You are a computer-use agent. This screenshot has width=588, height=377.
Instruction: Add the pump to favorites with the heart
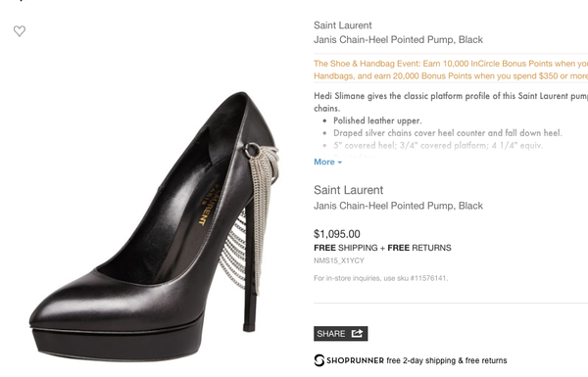(20, 30)
